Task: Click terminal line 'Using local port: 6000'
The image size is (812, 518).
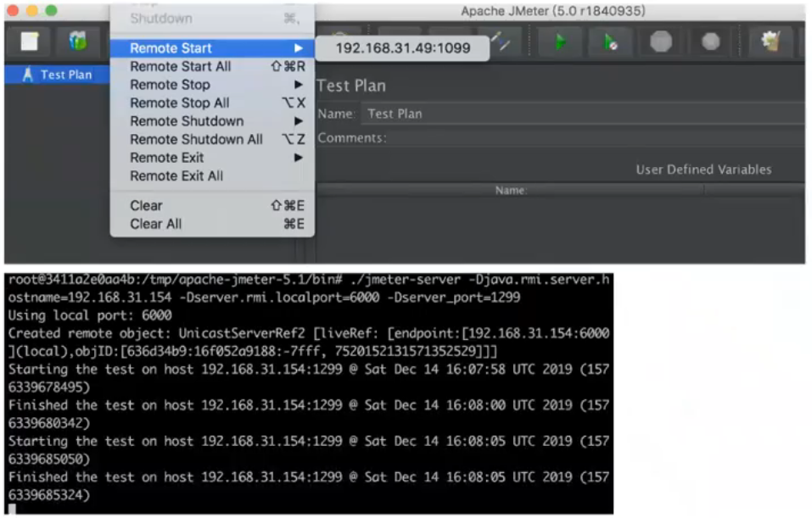Action: point(90,315)
